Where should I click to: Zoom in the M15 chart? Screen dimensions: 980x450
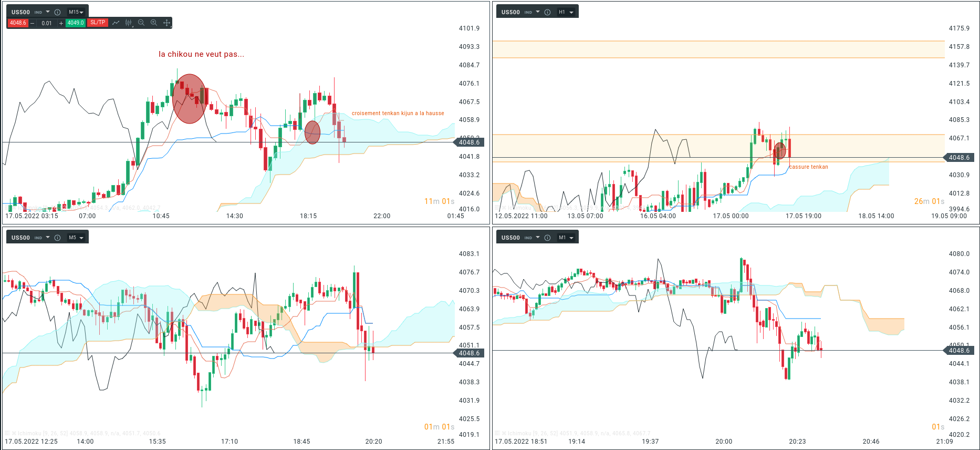(x=154, y=23)
